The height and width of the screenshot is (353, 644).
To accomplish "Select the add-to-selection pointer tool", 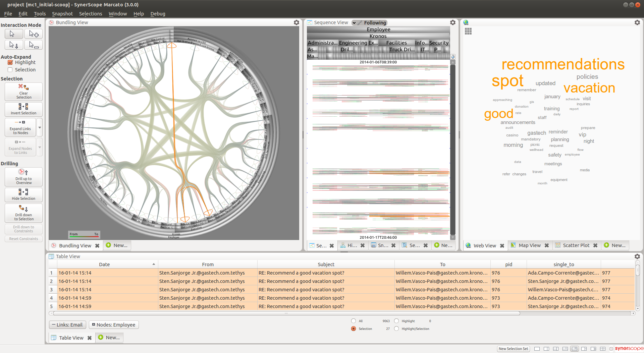I will coord(34,34).
